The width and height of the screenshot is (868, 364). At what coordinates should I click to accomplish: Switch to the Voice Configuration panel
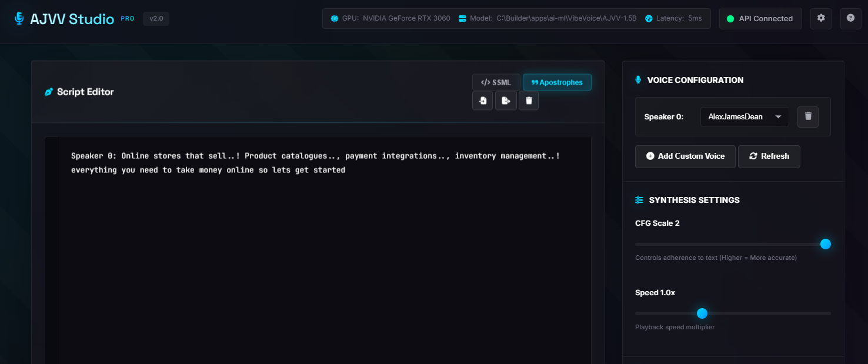point(695,80)
